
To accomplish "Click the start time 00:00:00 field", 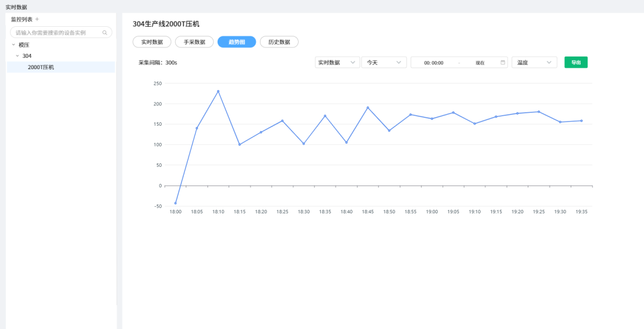I will (x=434, y=63).
